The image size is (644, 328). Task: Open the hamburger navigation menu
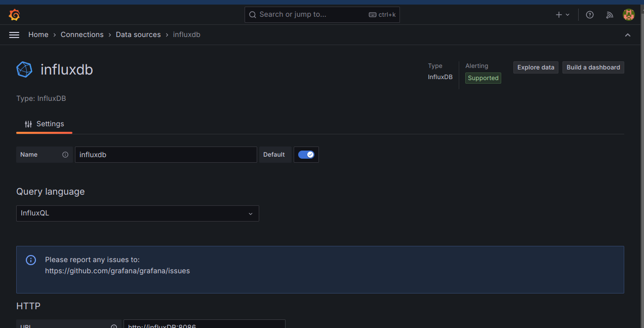pyautogui.click(x=14, y=34)
